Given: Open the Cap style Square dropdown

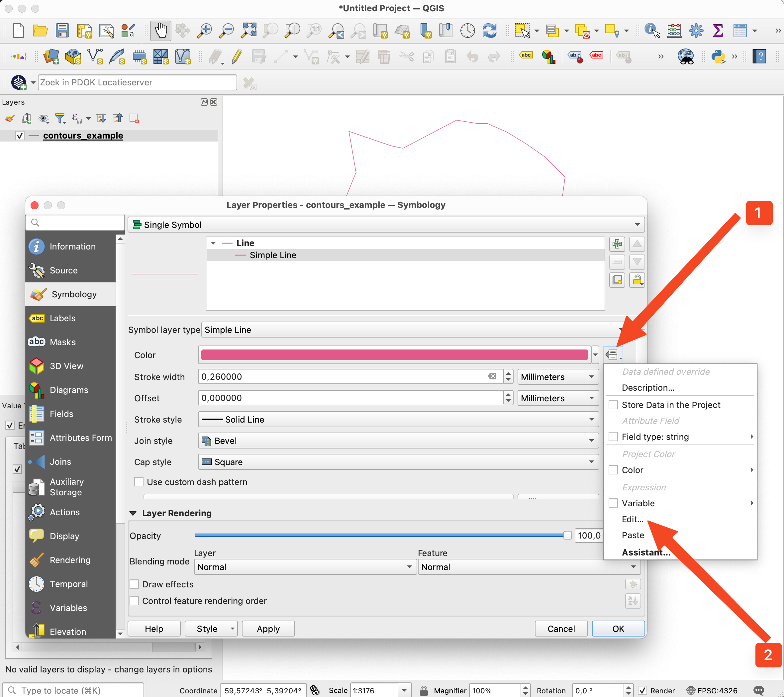Looking at the screenshot, I should pos(398,462).
